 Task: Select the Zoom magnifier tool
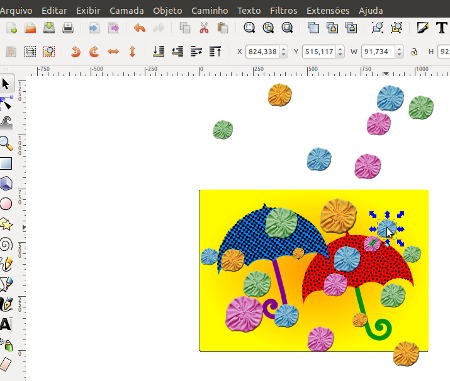[x=6, y=143]
